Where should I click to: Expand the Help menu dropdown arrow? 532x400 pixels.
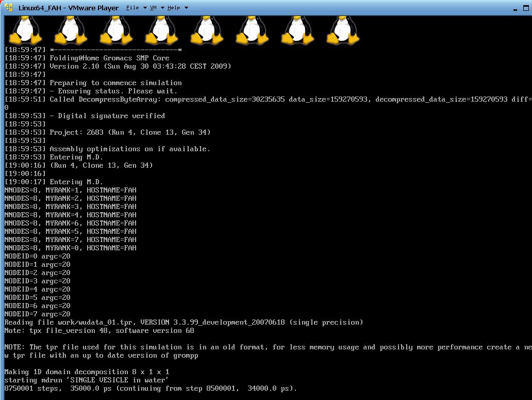pyautogui.click(x=186, y=8)
